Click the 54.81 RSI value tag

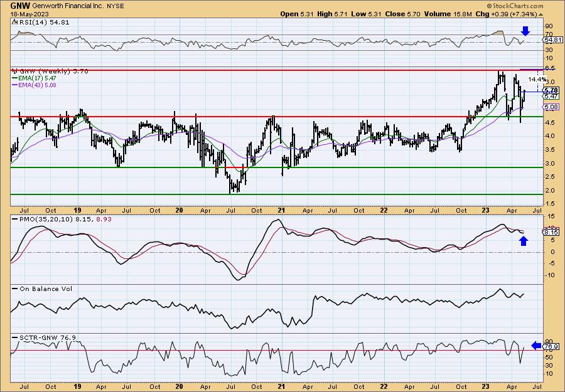(552, 40)
